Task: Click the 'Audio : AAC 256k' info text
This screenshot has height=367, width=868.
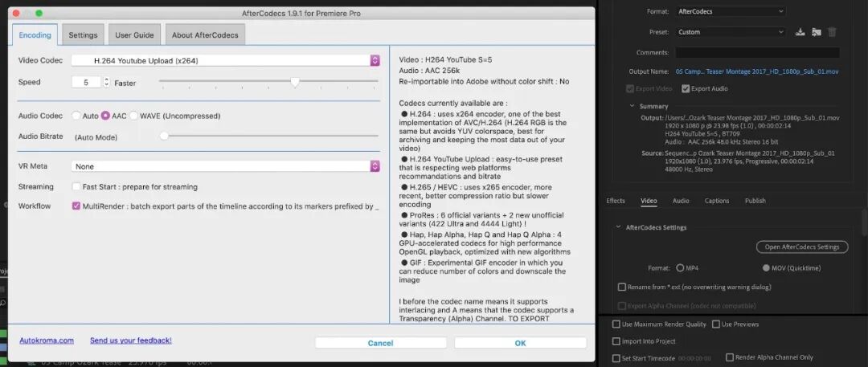Action: (x=429, y=71)
